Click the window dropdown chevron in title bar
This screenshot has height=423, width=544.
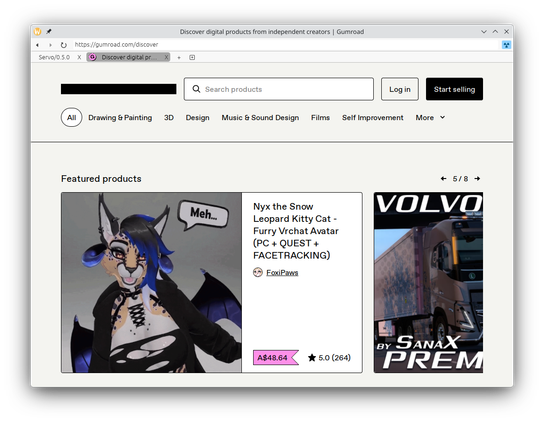(484, 32)
